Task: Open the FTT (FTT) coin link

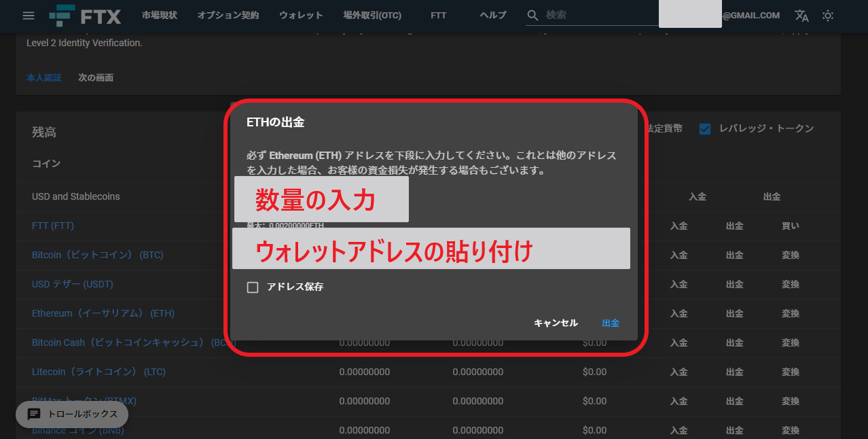Action: [53, 226]
